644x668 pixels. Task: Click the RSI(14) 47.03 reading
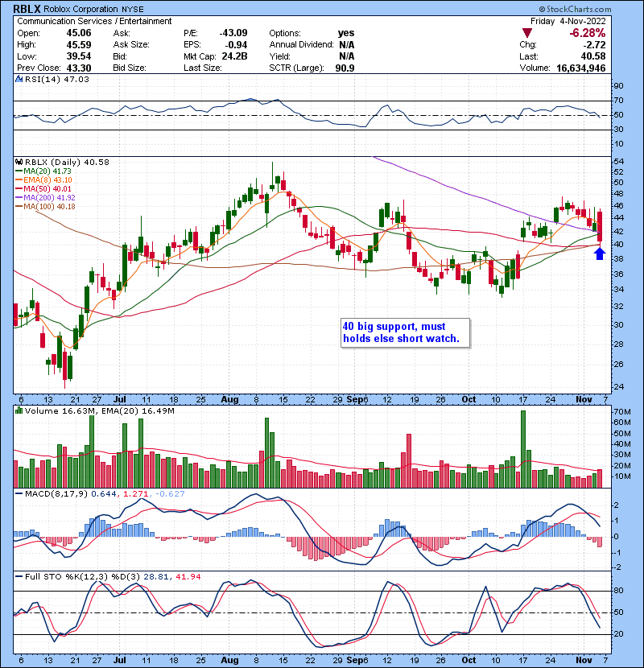57,79
